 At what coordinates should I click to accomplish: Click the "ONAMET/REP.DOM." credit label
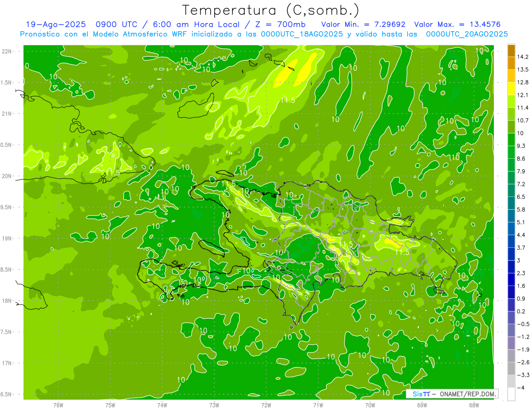point(467,394)
